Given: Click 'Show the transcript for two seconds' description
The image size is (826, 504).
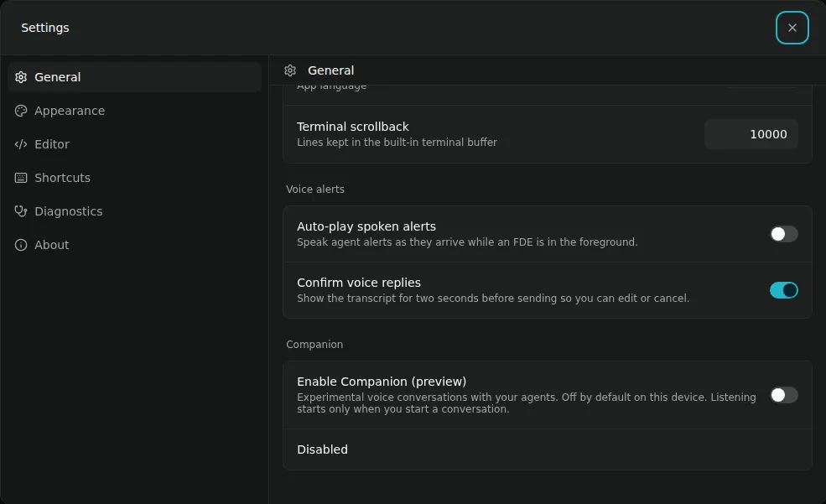Looking at the screenshot, I should click(x=493, y=299).
